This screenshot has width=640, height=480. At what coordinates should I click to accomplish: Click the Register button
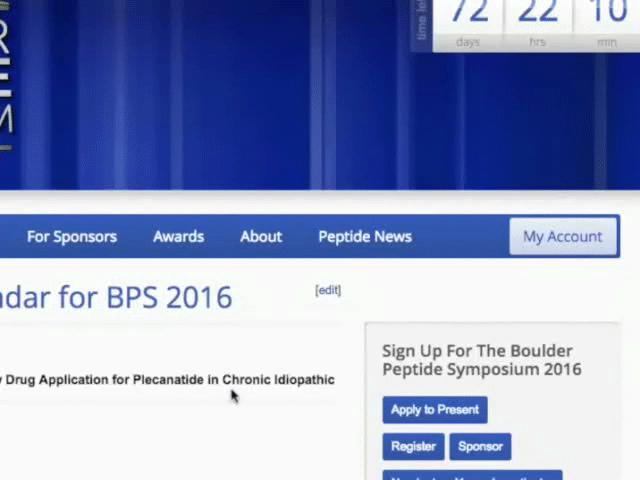[x=413, y=447]
